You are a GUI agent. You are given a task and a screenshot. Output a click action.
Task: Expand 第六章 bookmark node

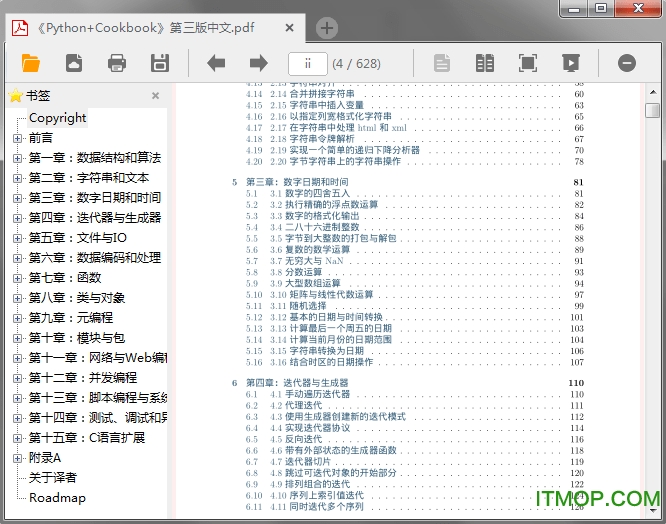(x=17, y=258)
